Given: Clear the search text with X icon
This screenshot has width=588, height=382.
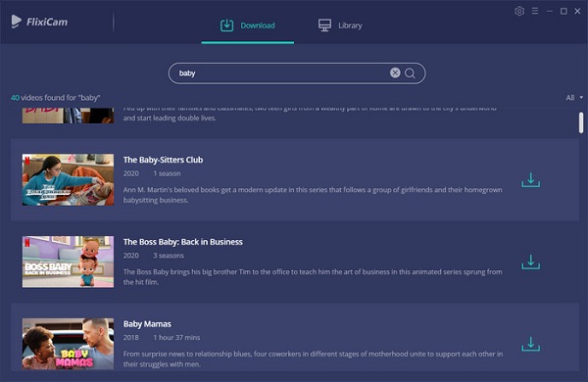Looking at the screenshot, I should coord(395,72).
